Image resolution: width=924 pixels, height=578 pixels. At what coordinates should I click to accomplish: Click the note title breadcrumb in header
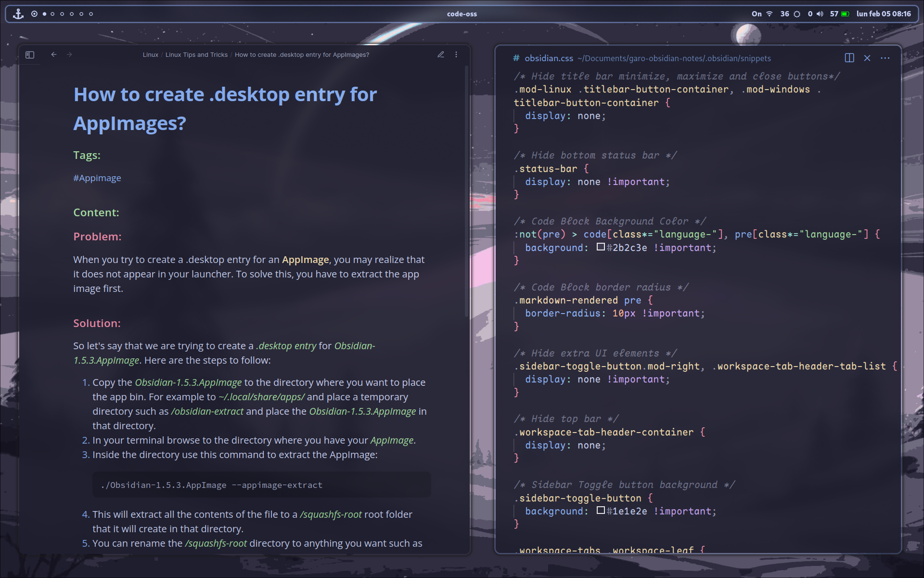[302, 55]
